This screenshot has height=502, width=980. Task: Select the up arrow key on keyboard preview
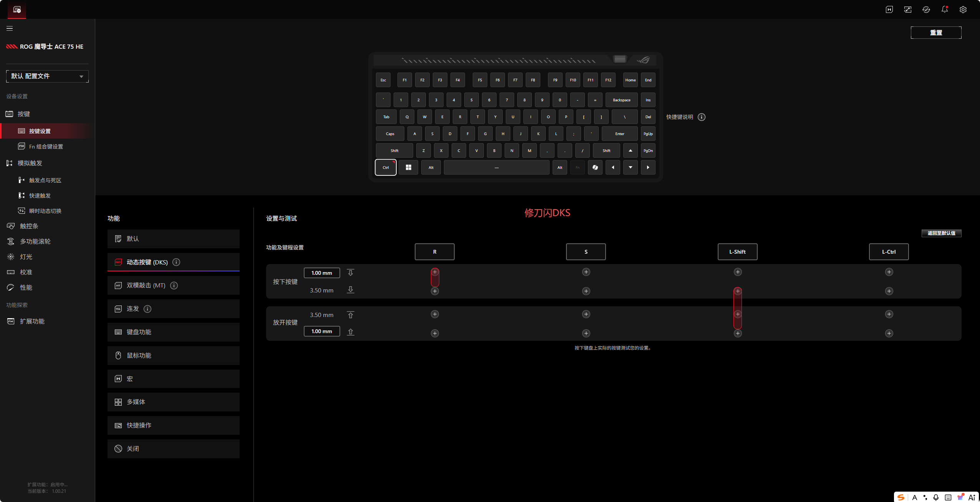(x=631, y=150)
